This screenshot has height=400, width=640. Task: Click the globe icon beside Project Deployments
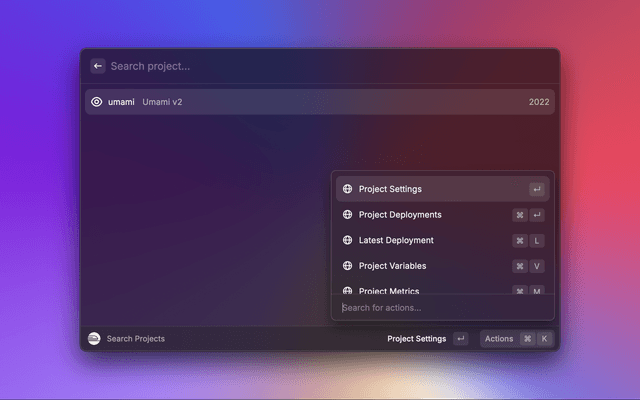tap(347, 215)
